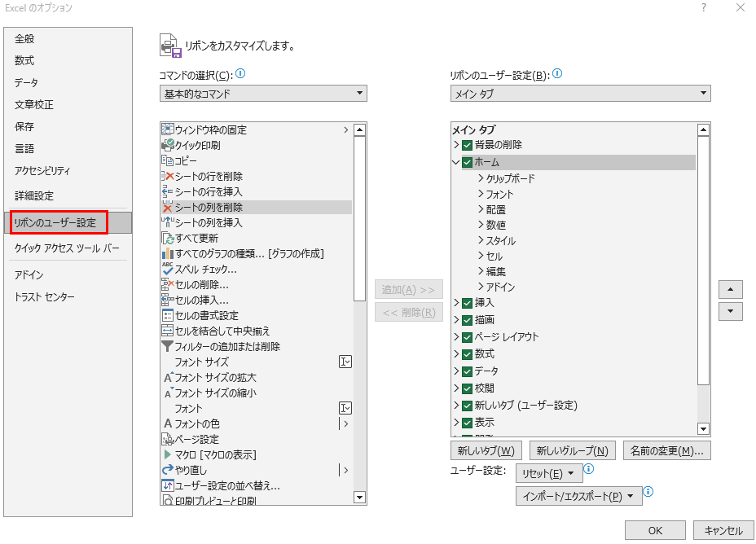
Task: Click the クイック印刷 command icon
Action: click(x=169, y=145)
